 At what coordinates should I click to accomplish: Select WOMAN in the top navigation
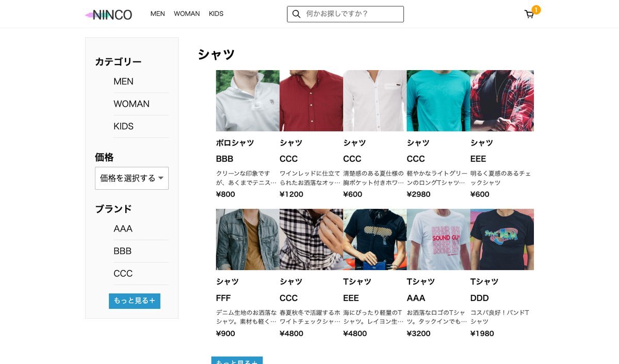(x=187, y=14)
